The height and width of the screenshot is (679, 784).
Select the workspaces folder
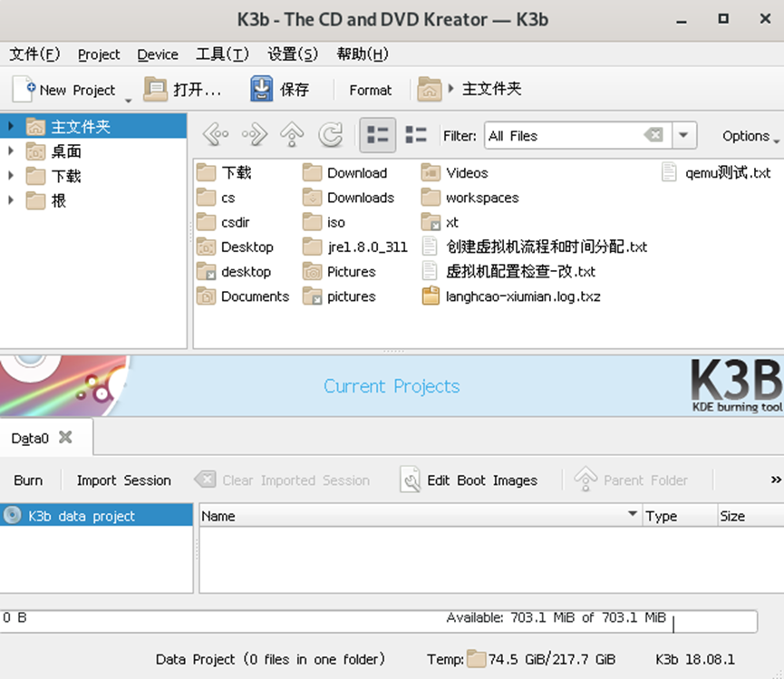(470, 198)
